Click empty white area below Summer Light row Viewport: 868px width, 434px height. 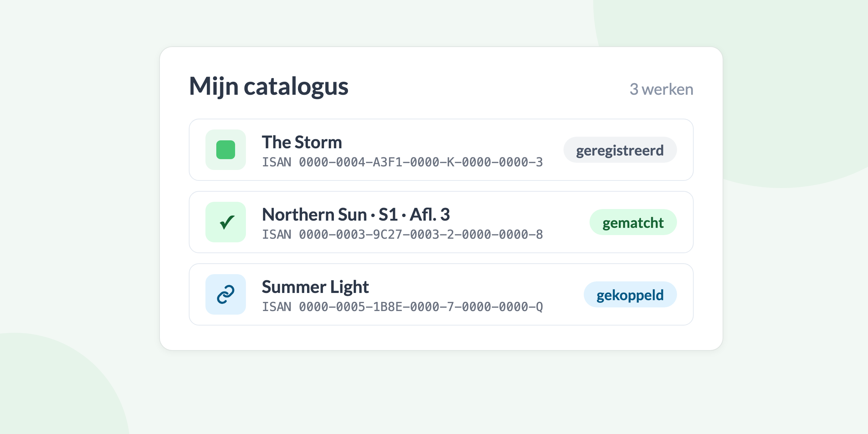click(441, 338)
